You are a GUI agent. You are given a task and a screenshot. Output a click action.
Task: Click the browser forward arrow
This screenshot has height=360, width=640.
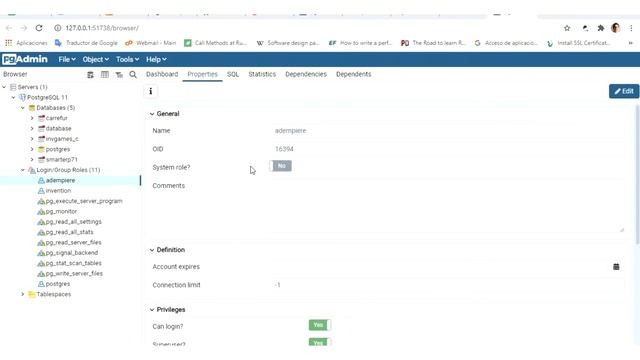(24, 28)
